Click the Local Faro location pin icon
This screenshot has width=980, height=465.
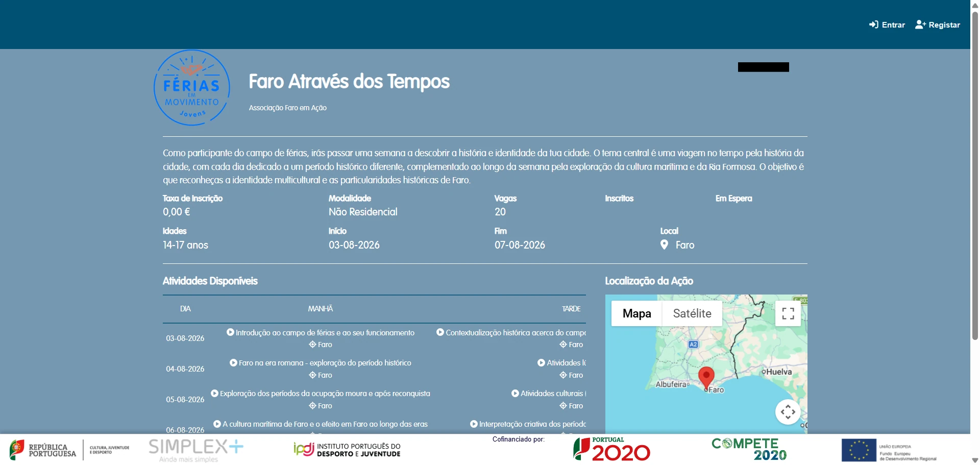pos(664,244)
